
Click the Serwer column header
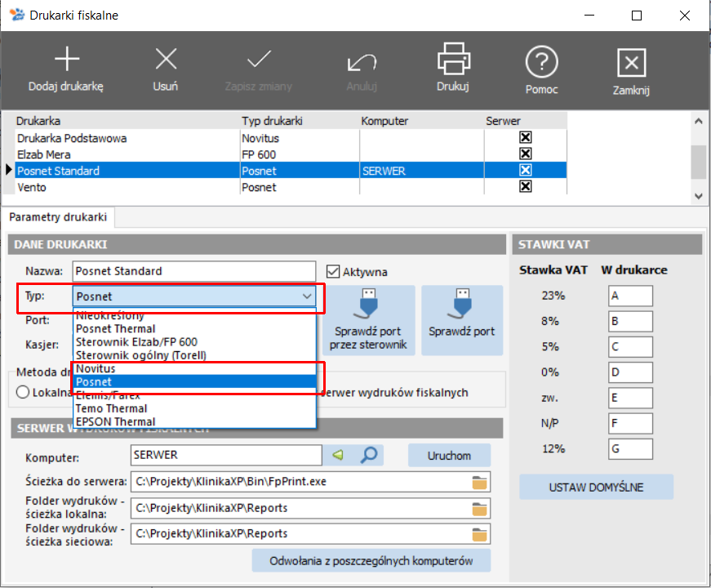tap(525, 121)
